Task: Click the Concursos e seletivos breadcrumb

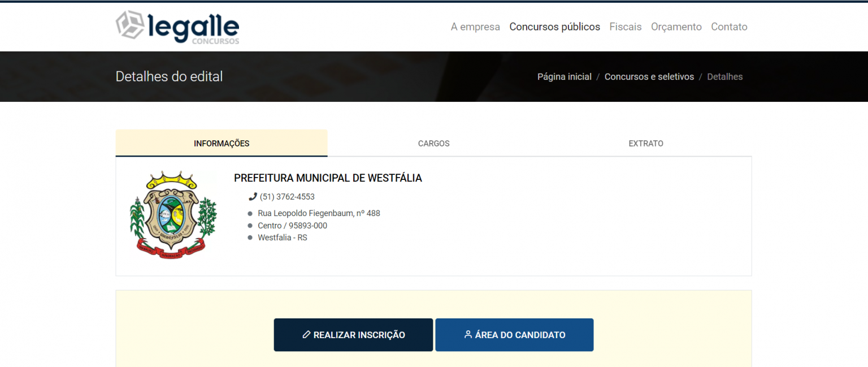Action: point(649,77)
